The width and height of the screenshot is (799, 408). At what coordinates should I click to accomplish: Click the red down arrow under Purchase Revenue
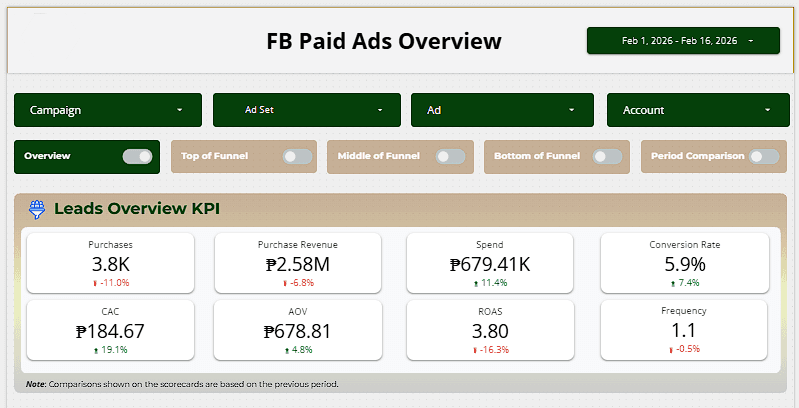pyautogui.click(x=285, y=283)
